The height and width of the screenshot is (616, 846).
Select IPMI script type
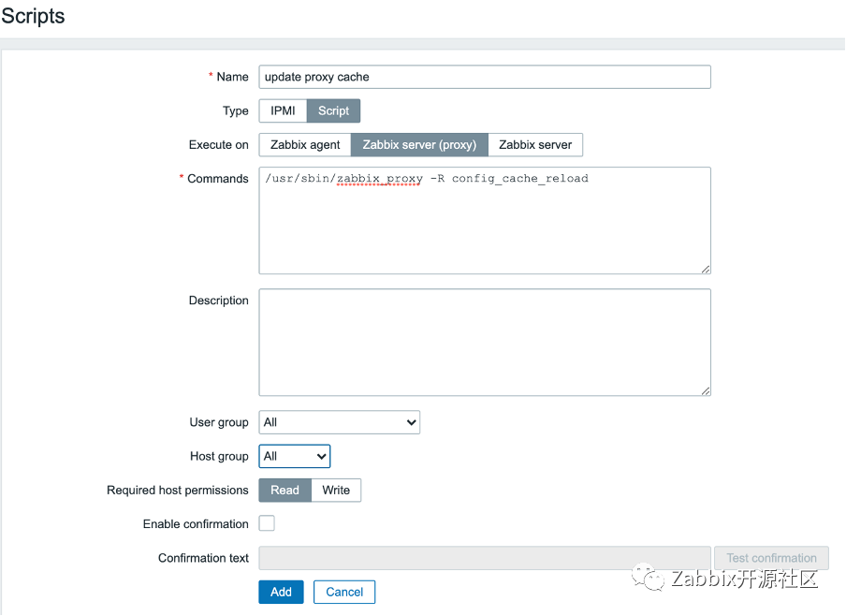coord(283,110)
